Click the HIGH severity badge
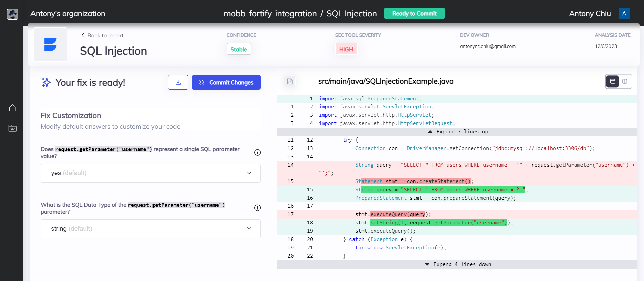 (x=346, y=49)
